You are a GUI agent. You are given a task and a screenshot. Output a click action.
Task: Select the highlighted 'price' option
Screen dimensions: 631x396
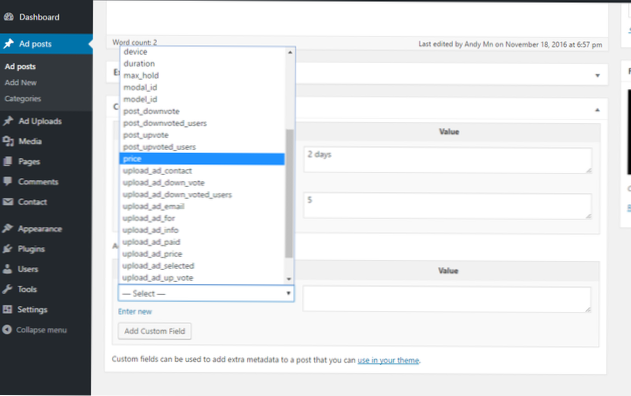tap(202, 159)
